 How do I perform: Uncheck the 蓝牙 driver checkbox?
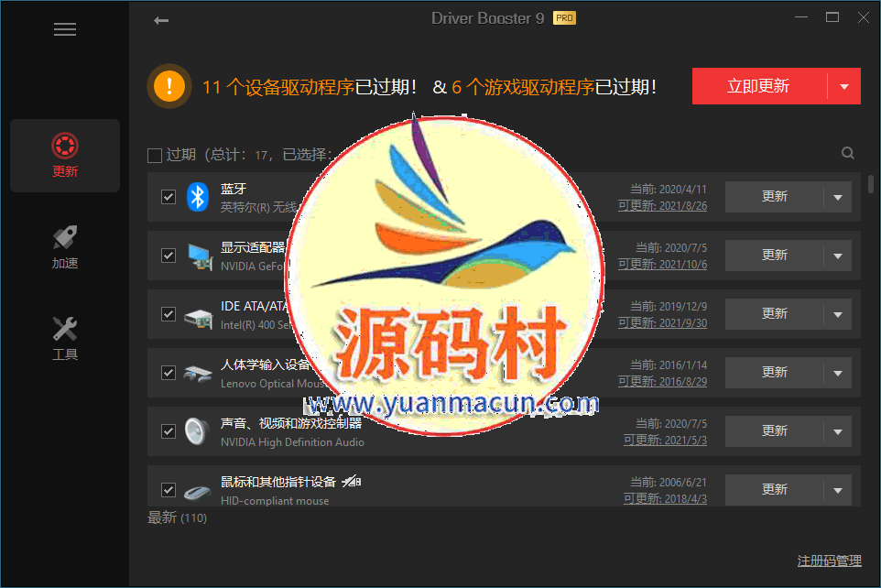coord(169,196)
